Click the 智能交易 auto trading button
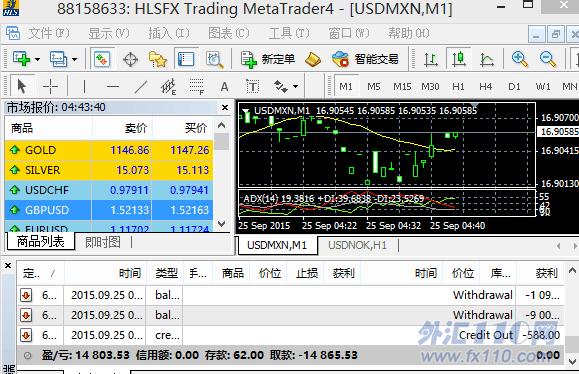579x374 pixels. tap(365, 59)
